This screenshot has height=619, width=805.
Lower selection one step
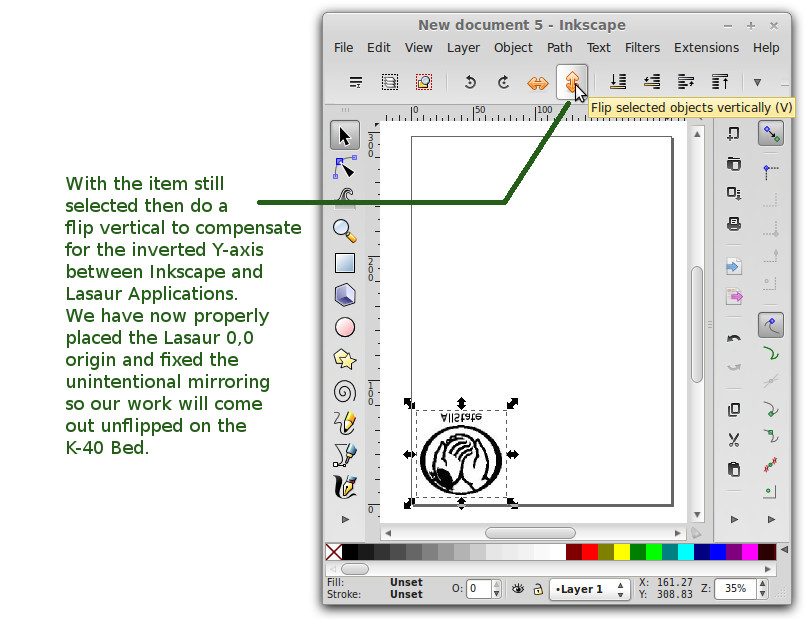[652, 82]
